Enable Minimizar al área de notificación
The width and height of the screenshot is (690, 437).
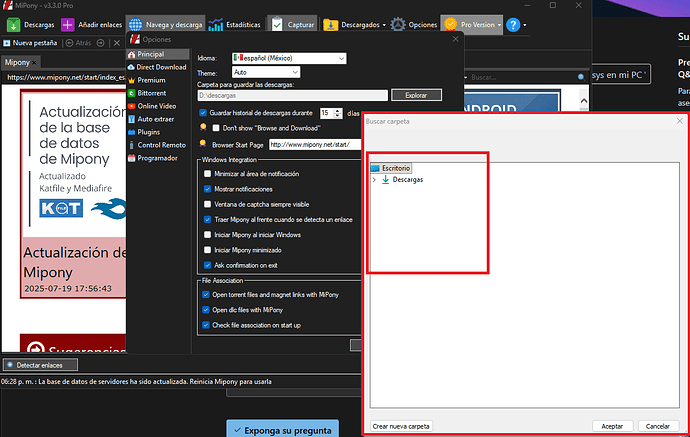click(x=206, y=174)
